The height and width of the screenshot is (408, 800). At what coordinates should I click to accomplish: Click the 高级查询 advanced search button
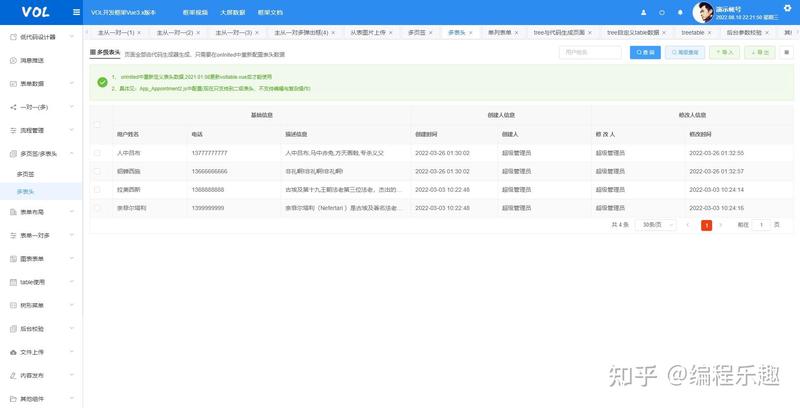pos(685,52)
